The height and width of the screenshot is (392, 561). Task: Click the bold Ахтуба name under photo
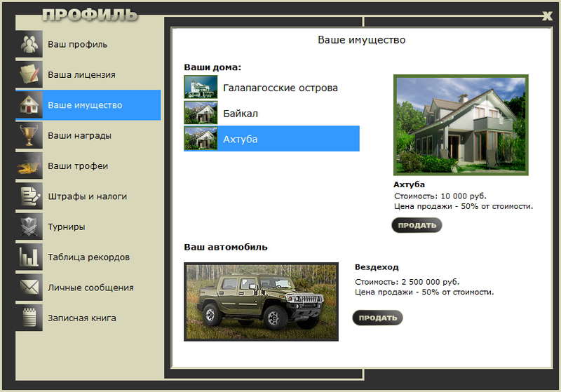pyautogui.click(x=410, y=184)
